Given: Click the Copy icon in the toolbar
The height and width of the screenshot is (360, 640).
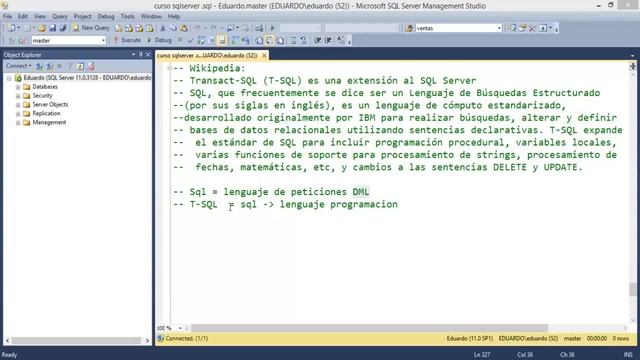Looking at the screenshot, I should point(173,28).
